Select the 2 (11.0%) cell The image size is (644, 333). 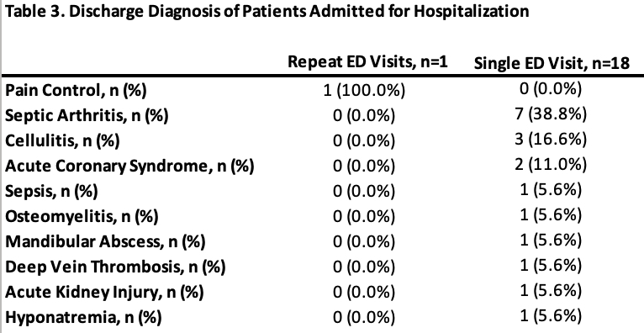[x=551, y=165]
